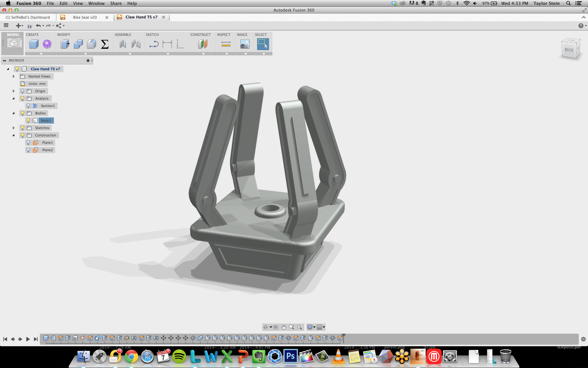Open the Share icon in toolbar
The height and width of the screenshot is (368, 588).
click(x=58, y=26)
